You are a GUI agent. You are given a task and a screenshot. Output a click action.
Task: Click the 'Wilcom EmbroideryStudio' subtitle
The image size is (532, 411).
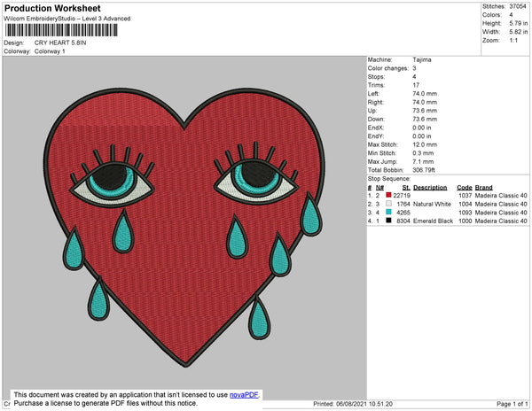[66, 19]
